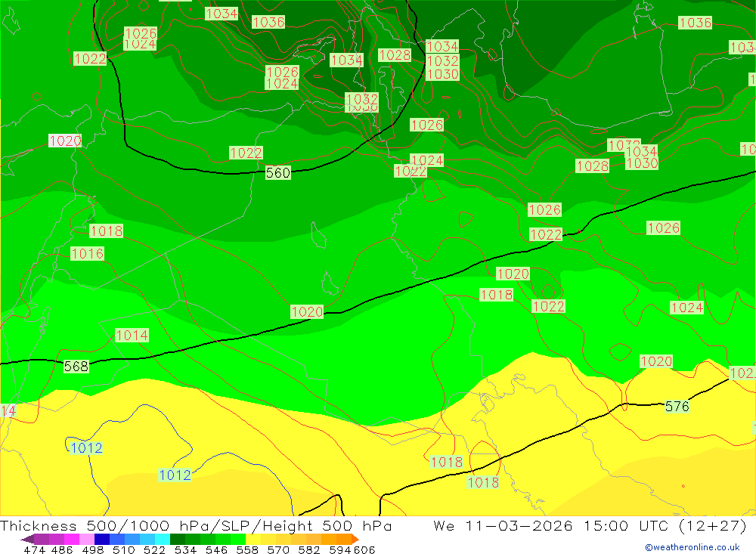
Task: Click the 576 height contour label
Action: click(x=677, y=407)
